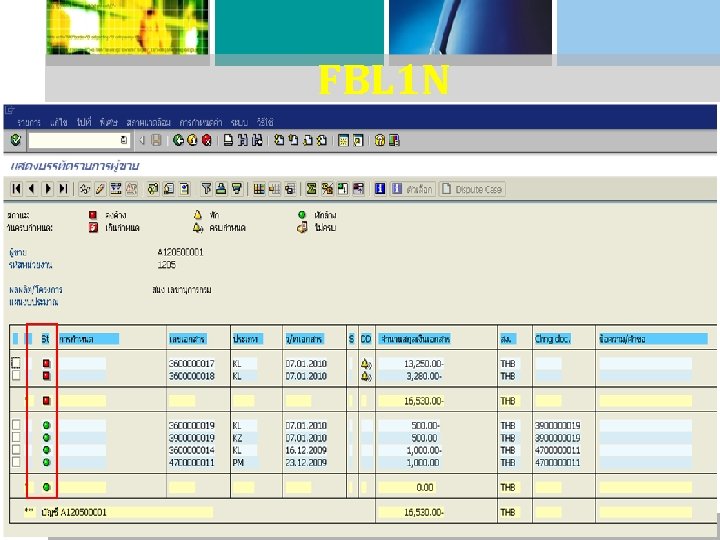
Task: Click the Print icon in the standard toolbar
Action: coord(228,141)
